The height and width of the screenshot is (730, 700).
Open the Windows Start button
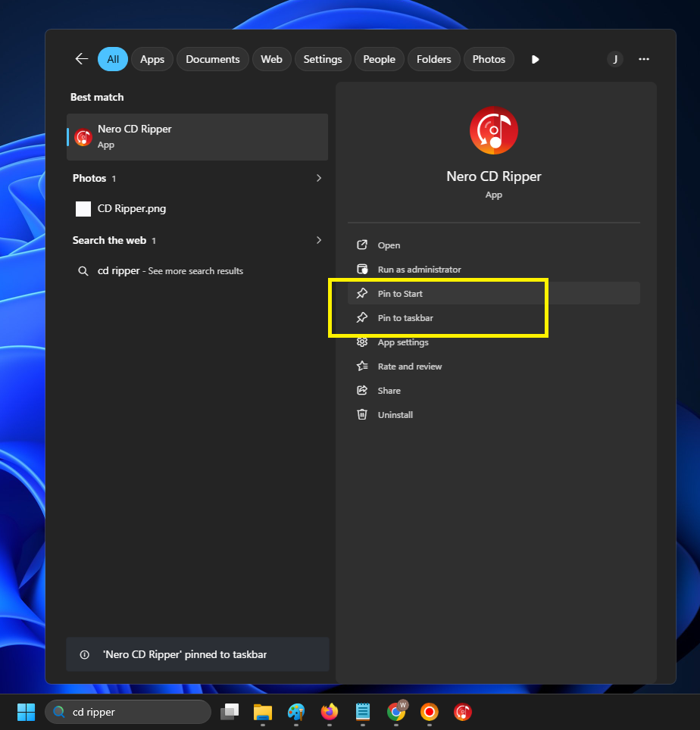(26, 712)
